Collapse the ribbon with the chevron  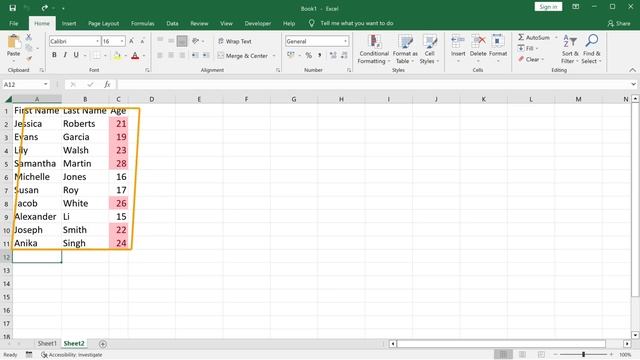click(x=632, y=70)
